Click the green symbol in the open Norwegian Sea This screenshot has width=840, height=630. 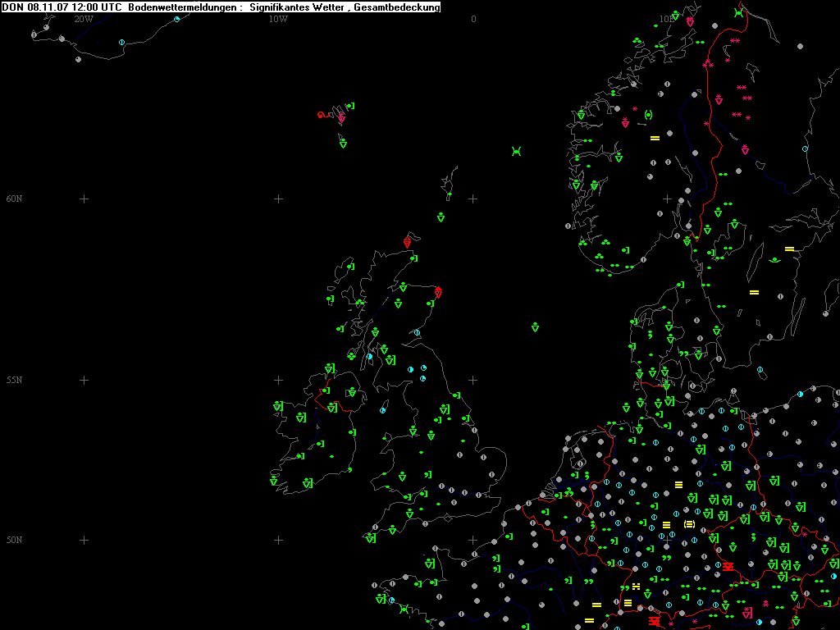[x=516, y=151]
